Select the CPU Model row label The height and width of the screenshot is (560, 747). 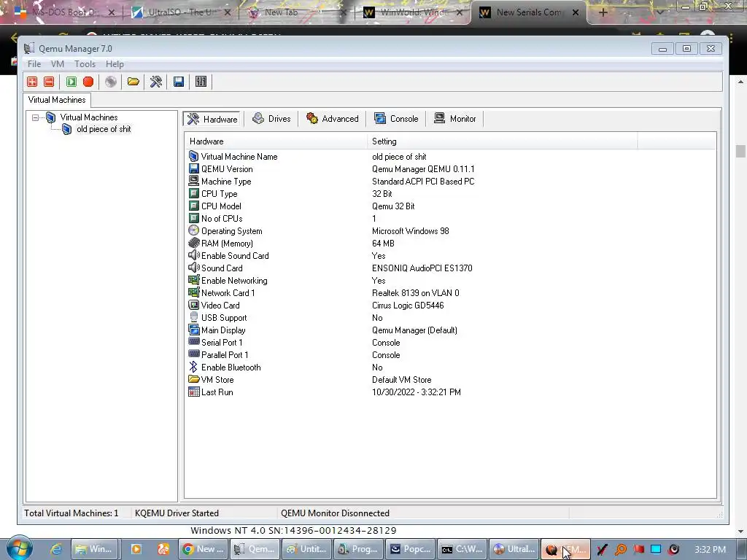221,206
